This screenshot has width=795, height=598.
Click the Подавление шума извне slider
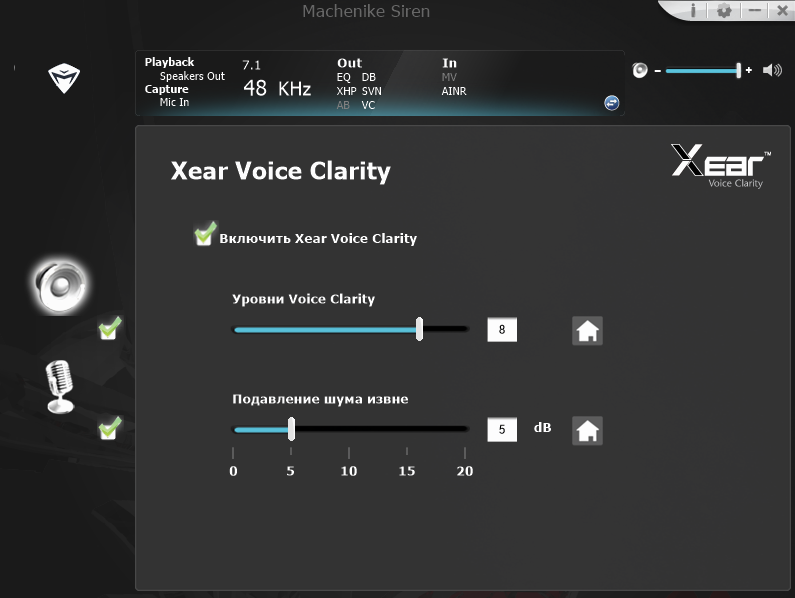pos(350,429)
